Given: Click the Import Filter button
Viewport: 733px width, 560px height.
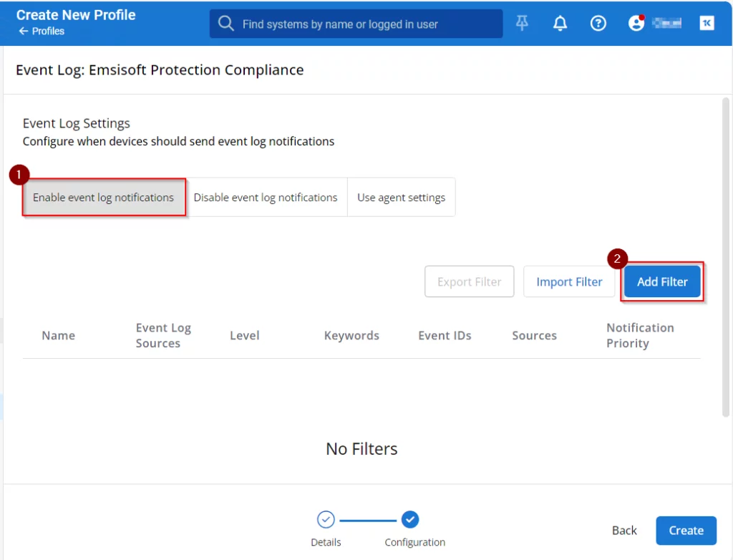Looking at the screenshot, I should pos(569,282).
